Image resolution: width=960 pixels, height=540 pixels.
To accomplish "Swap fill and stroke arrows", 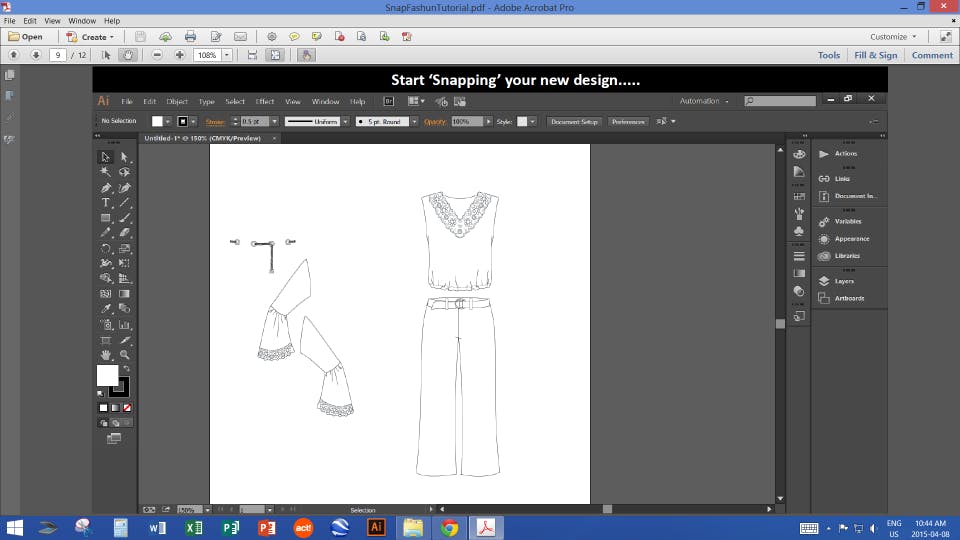I will (127, 369).
